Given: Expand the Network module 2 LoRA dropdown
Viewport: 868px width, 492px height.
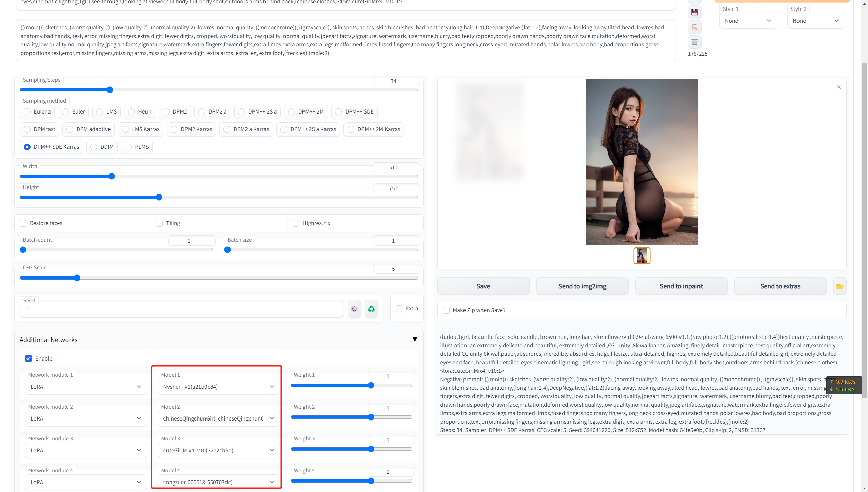Looking at the screenshot, I should point(86,418).
